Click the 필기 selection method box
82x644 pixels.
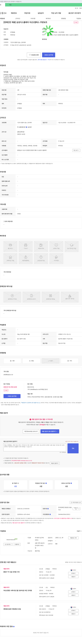(50, 361)
